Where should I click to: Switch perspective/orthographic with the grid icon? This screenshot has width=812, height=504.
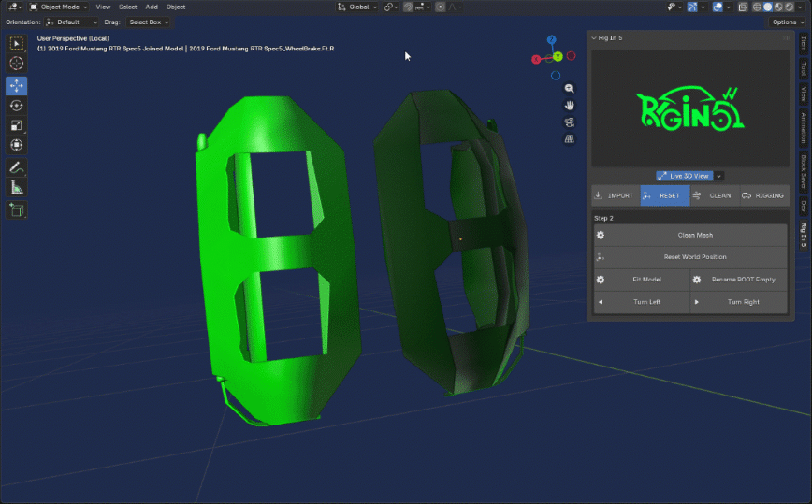569,138
